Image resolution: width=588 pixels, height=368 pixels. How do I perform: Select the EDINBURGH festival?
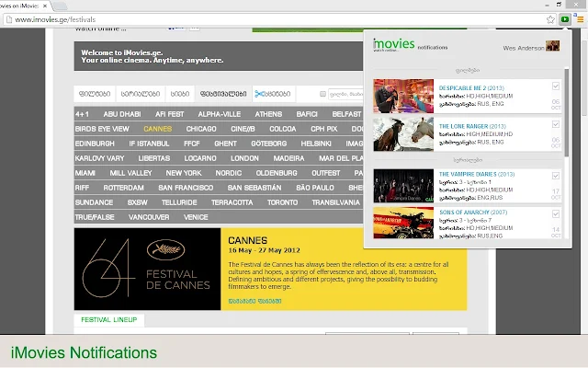point(95,144)
